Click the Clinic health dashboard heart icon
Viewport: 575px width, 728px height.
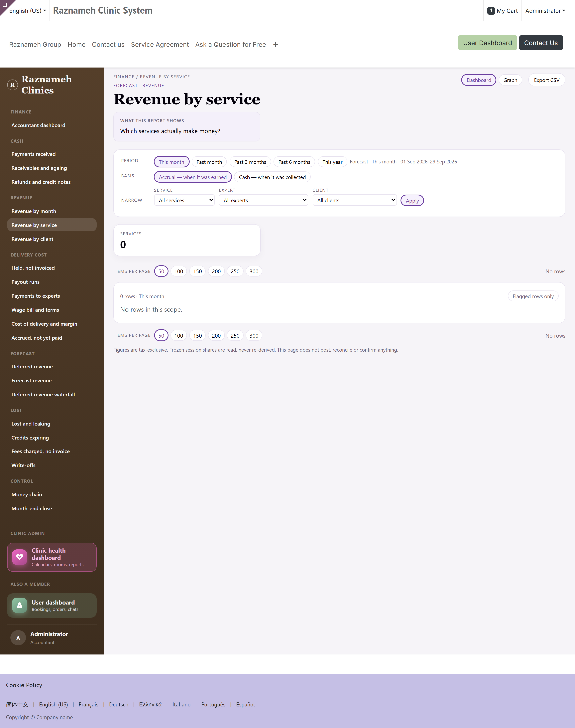(x=20, y=557)
